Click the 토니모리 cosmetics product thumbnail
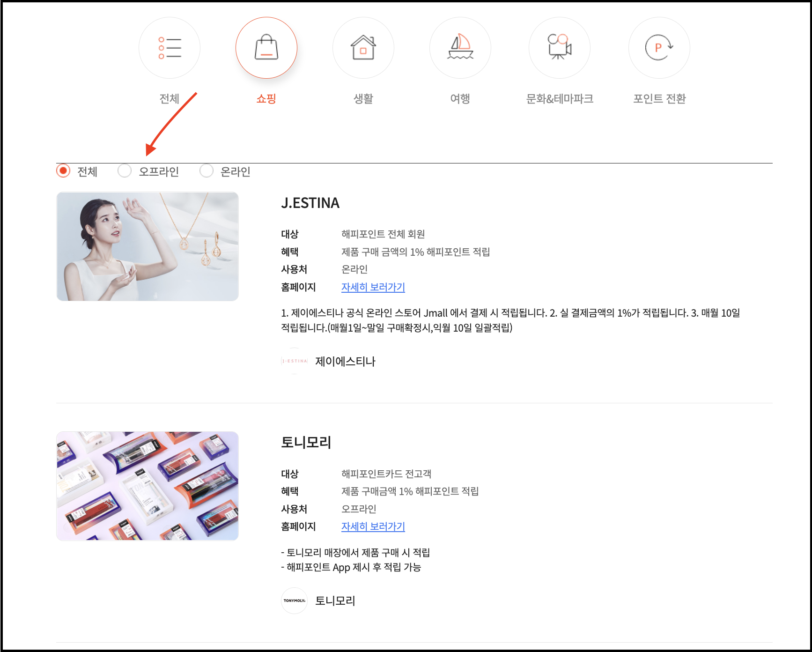The image size is (812, 652). click(x=148, y=486)
